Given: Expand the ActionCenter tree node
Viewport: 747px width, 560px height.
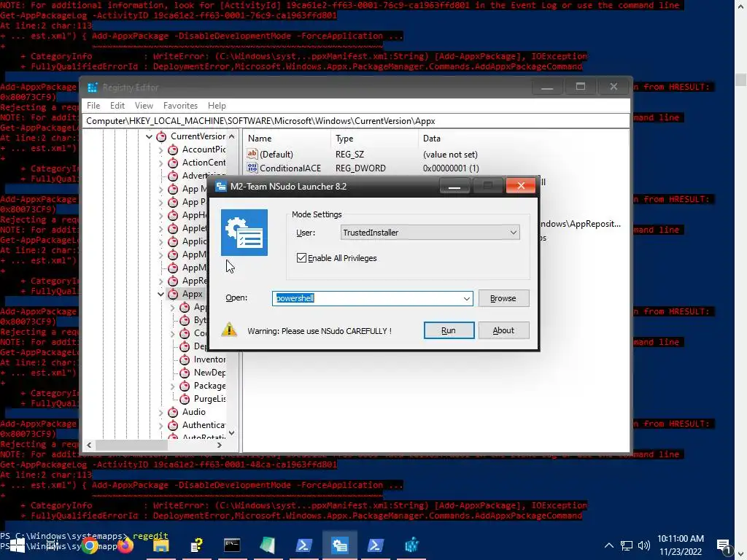Looking at the screenshot, I should [160, 163].
